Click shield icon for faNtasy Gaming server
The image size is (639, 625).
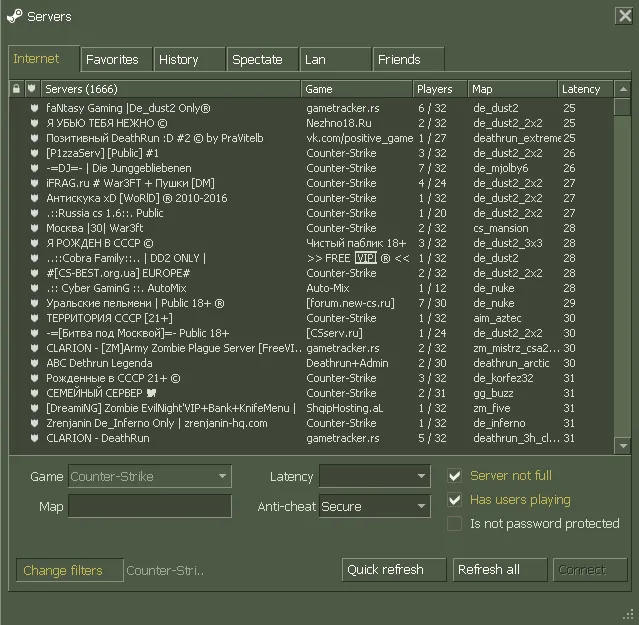tap(34, 108)
